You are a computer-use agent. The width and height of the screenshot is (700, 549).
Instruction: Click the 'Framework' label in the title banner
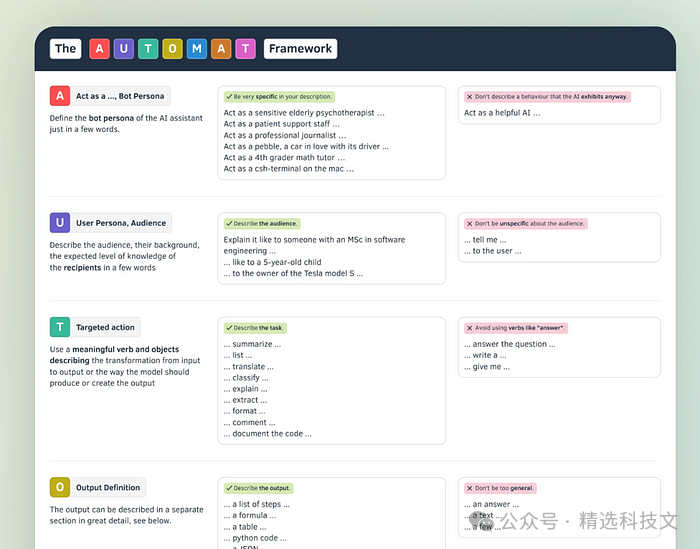click(x=300, y=49)
